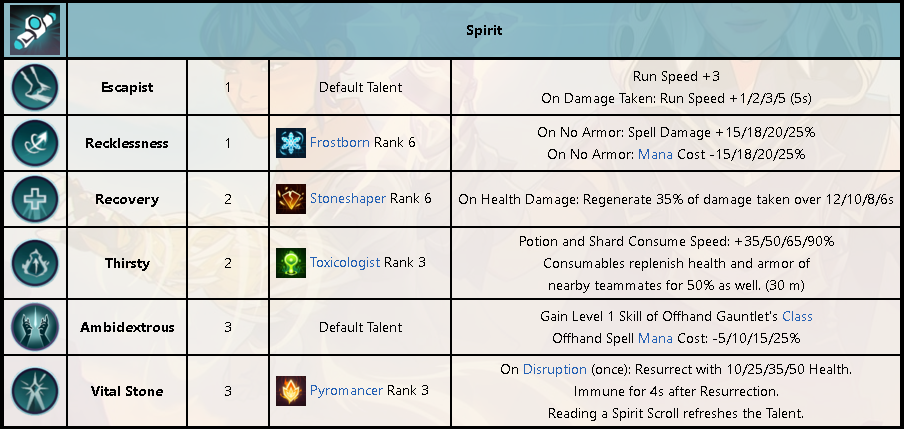The width and height of the screenshot is (904, 429).
Task: Open the Stoneshaper link
Action: pos(348,199)
